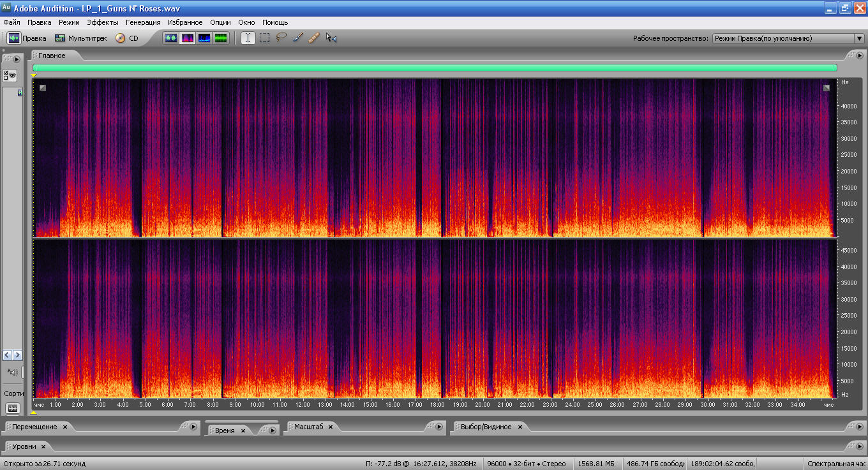Image resolution: width=868 pixels, height=470 pixels.
Task: Choose the Spot Healing Brush tool
Action: tap(314, 38)
